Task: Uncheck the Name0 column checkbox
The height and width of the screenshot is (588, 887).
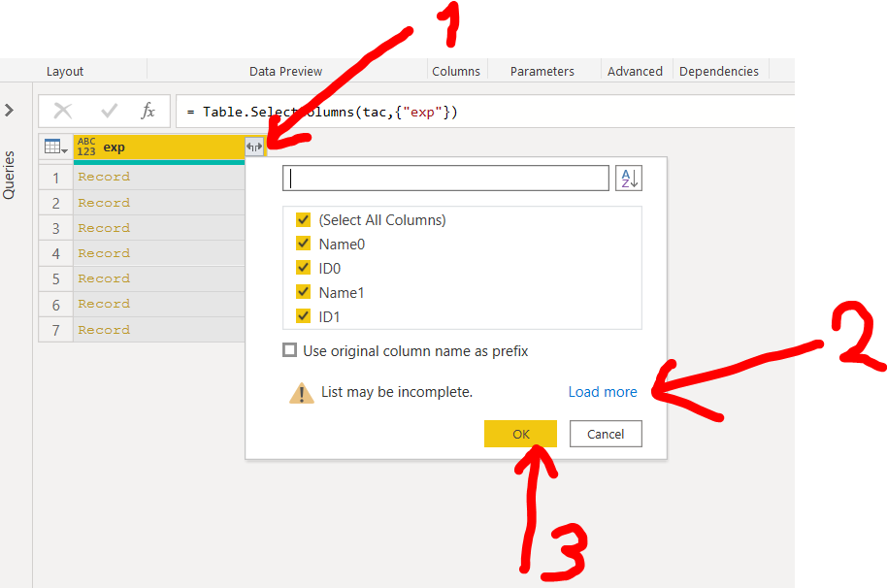Action: point(303,244)
